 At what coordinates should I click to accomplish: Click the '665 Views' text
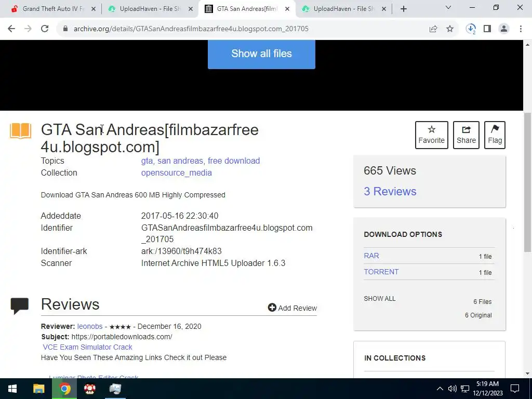click(390, 170)
